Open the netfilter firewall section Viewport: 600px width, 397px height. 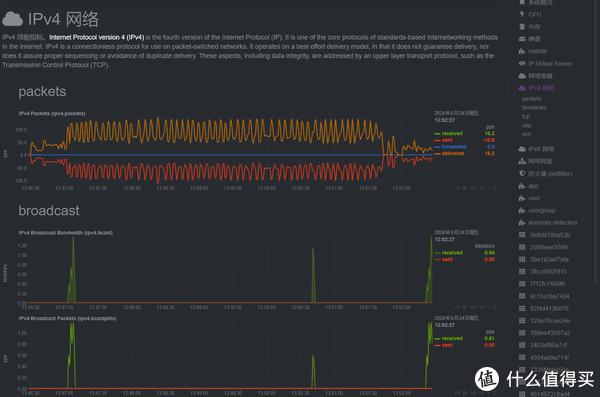(x=550, y=174)
